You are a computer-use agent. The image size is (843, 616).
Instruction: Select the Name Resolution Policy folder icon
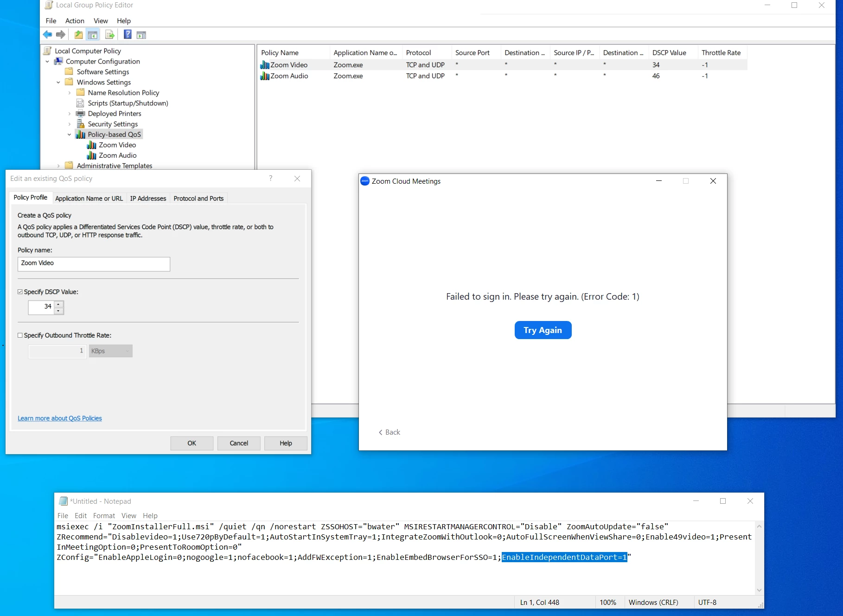click(80, 92)
